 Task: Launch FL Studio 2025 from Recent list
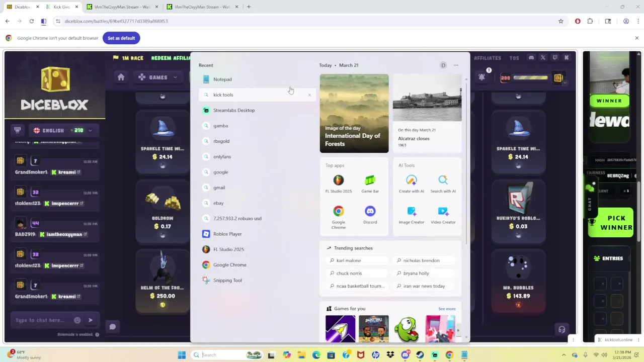pos(257,249)
